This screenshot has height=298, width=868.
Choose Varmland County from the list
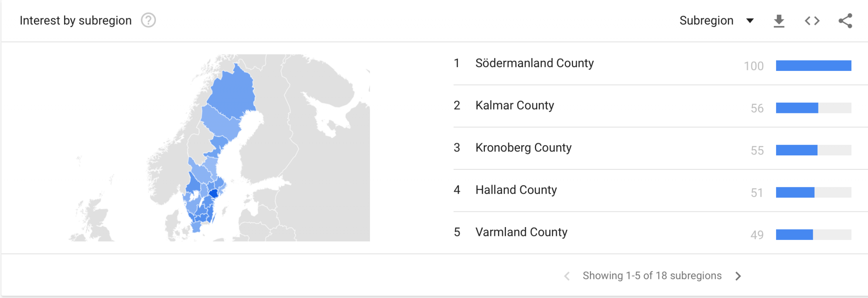[x=521, y=232]
